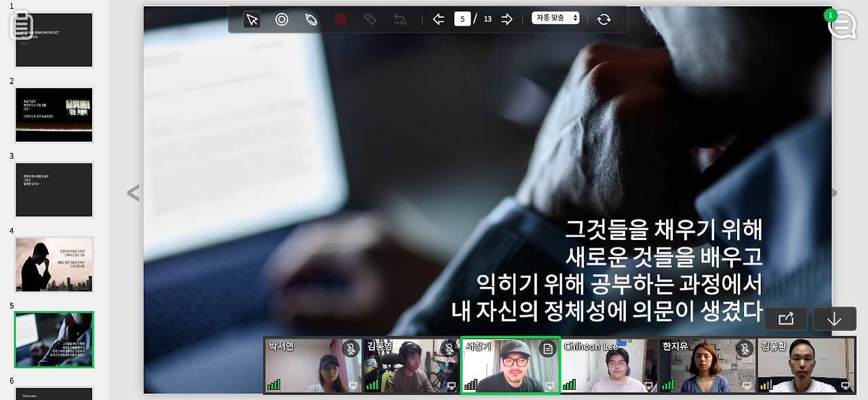Viewport: 868px width, 400px height.
Task: Click 박서연's muted microphone icon
Action: [x=351, y=348]
